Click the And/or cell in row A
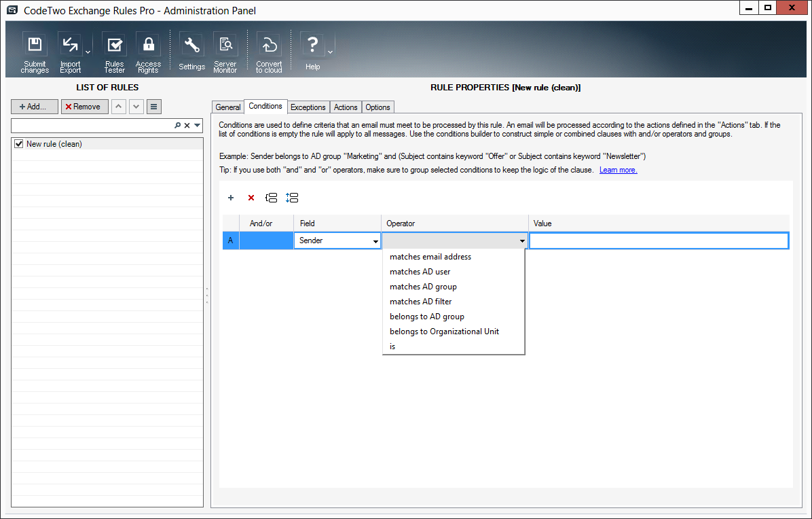 coord(267,241)
